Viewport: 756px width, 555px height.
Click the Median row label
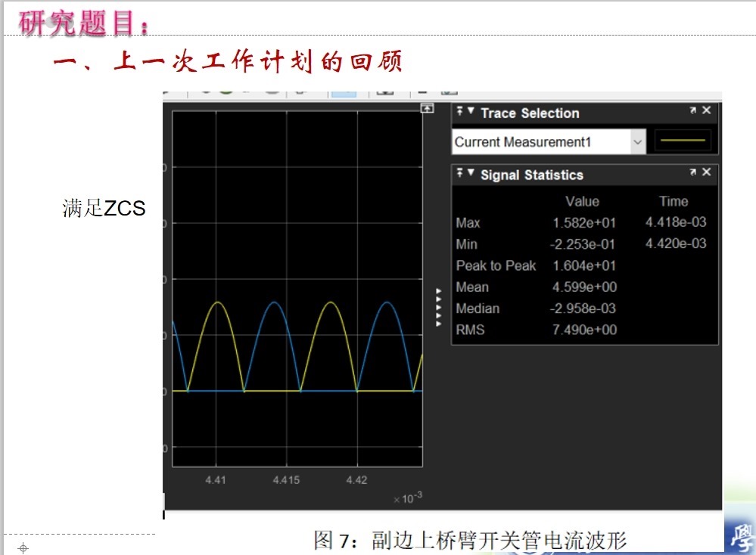click(478, 309)
